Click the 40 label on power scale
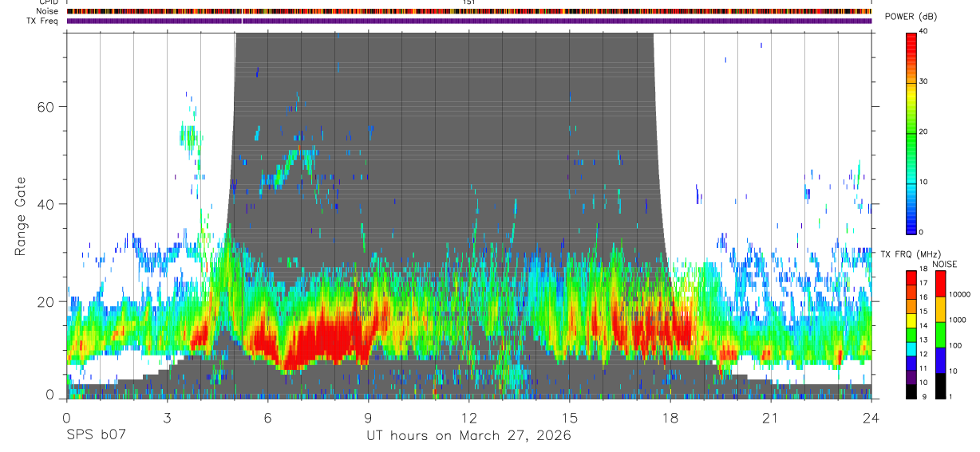 click(923, 32)
